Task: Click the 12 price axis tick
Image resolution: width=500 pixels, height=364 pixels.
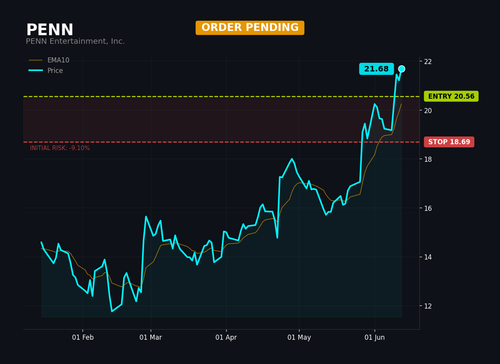Action: click(x=428, y=306)
